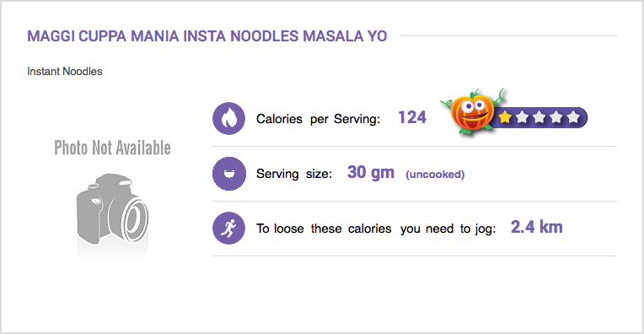
Task: Click the Calories per Serving label
Action: tap(319, 119)
